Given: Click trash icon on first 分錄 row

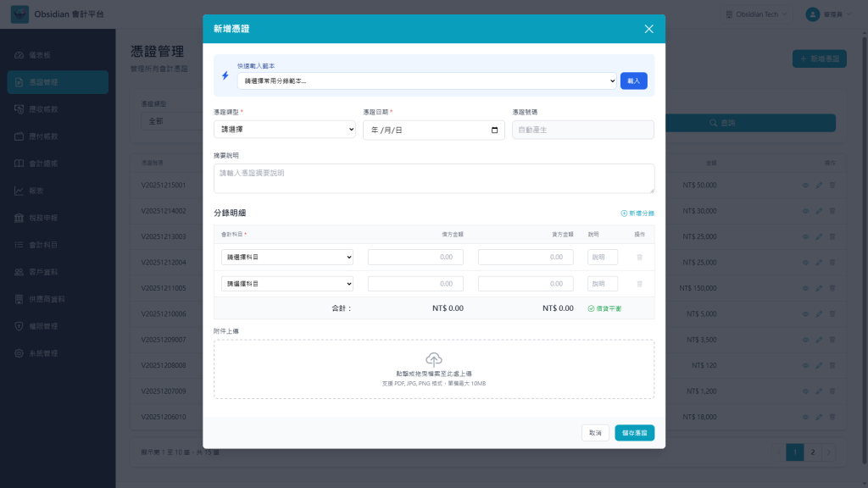Looking at the screenshot, I should point(639,258).
